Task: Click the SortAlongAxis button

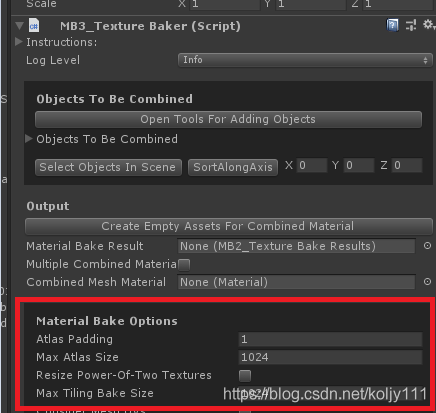Action: (x=233, y=167)
